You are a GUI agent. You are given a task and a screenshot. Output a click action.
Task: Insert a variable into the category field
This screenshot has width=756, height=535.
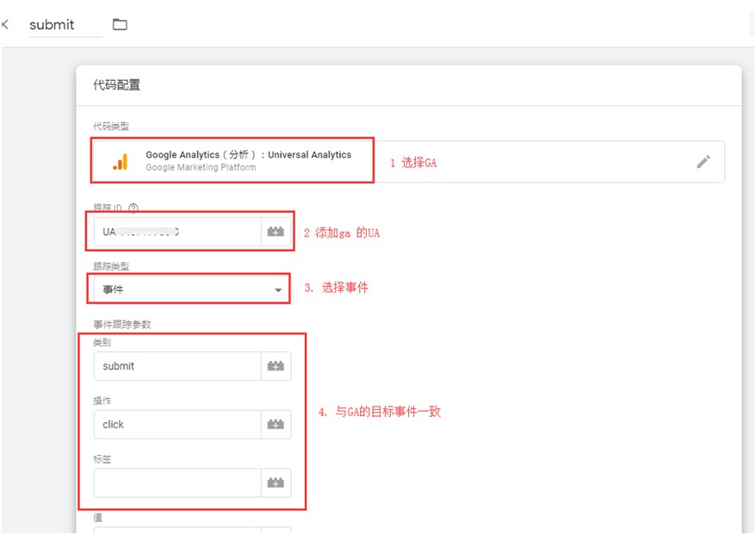click(x=276, y=366)
